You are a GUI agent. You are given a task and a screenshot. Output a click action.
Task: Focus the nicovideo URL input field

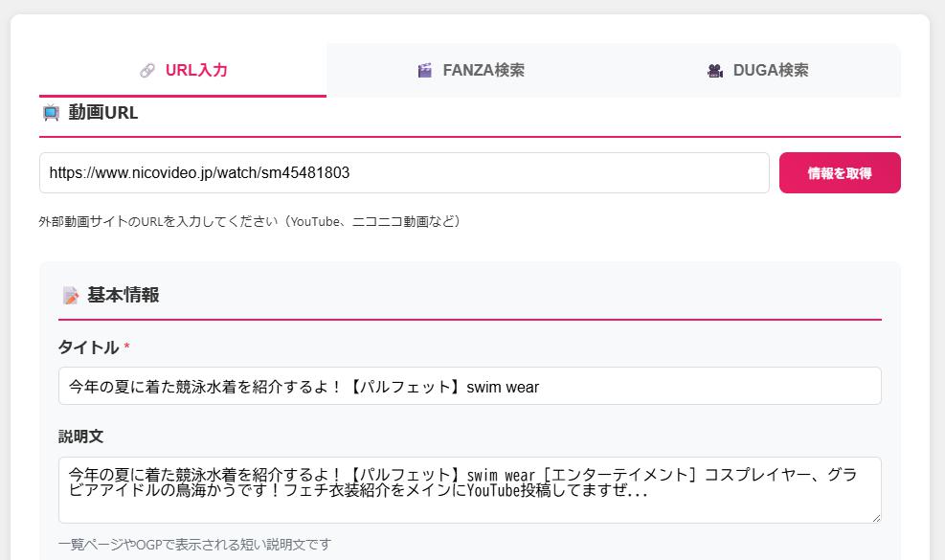pos(404,173)
